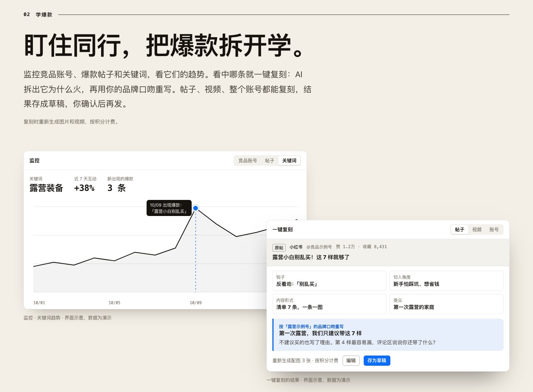Click the 监控 panel title
This screenshot has width=533, height=392.
click(x=34, y=161)
